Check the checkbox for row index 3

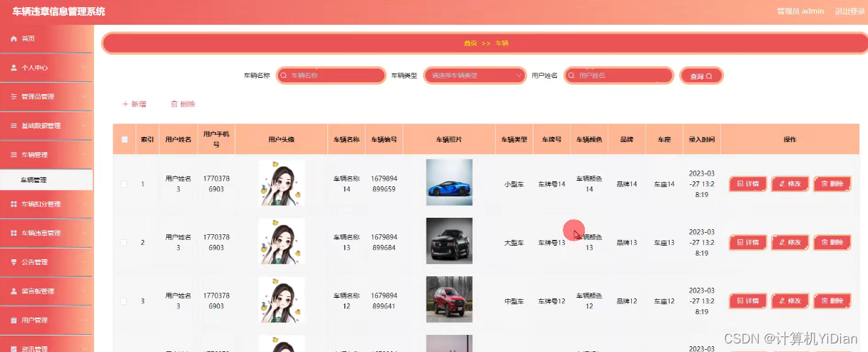coord(123,301)
